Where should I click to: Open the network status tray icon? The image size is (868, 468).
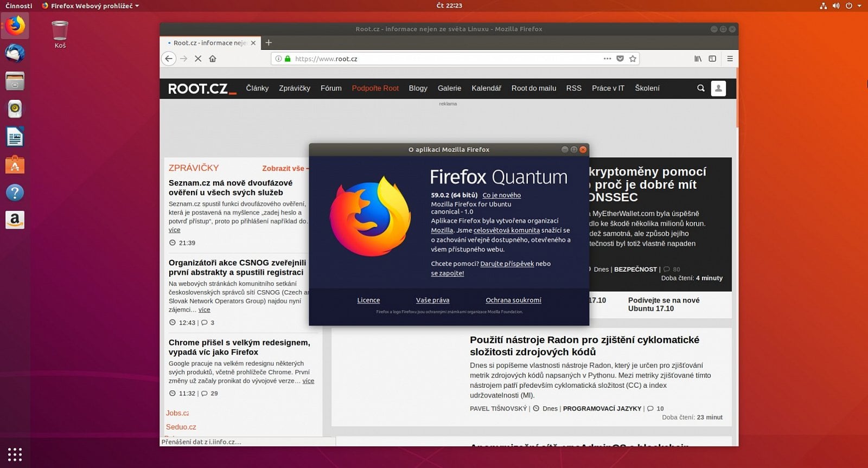[x=824, y=5]
